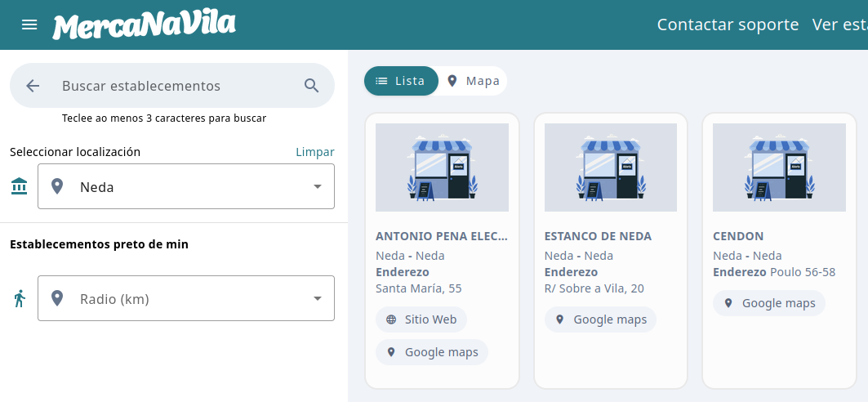The width and height of the screenshot is (868, 402).
Task: Click the location pin inside the Neda field
Action: tap(57, 186)
